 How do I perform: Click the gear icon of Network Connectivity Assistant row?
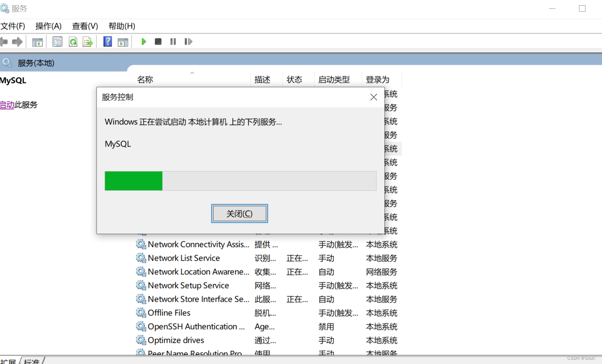[x=141, y=244]
